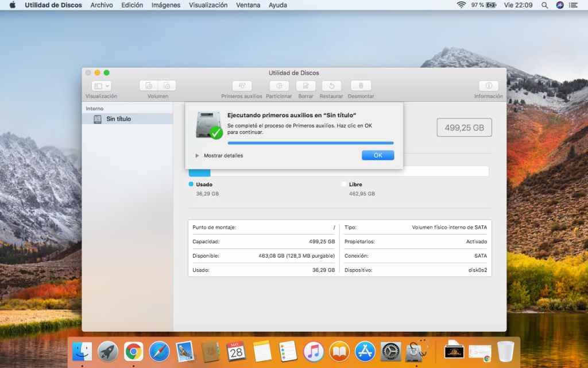Click the remove volume icon
Viewport: 588px width, 368px height.
167,86
